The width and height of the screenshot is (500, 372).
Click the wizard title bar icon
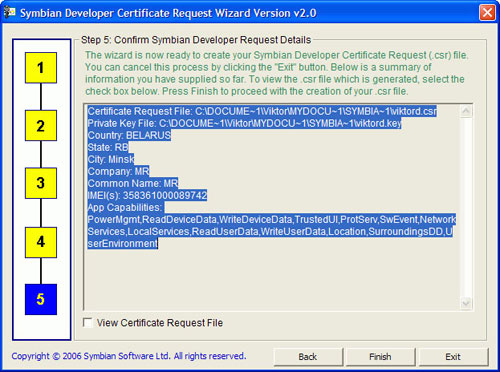[x=10, y=13]
